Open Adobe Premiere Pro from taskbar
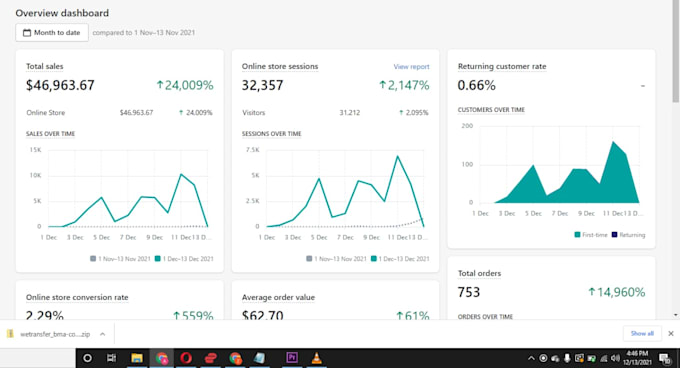The height and width of the screenshot is (368, 680). pyautogui.click(x=292, y=358)
